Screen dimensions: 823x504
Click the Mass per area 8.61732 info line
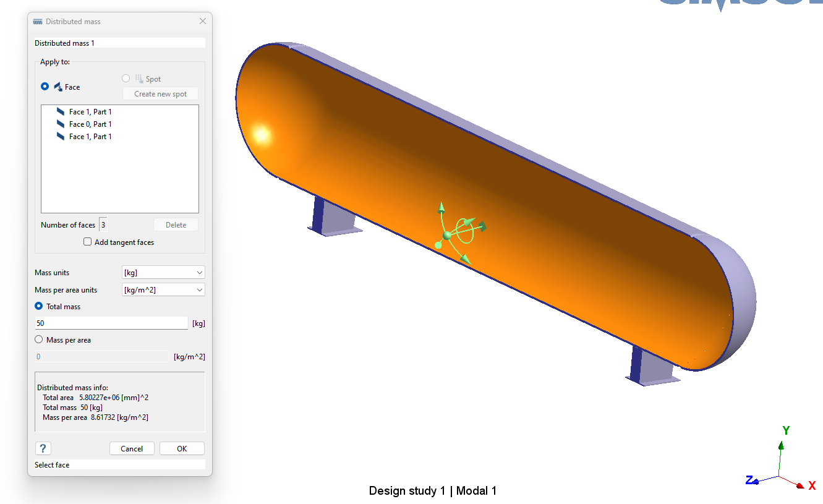pos(95,417)
